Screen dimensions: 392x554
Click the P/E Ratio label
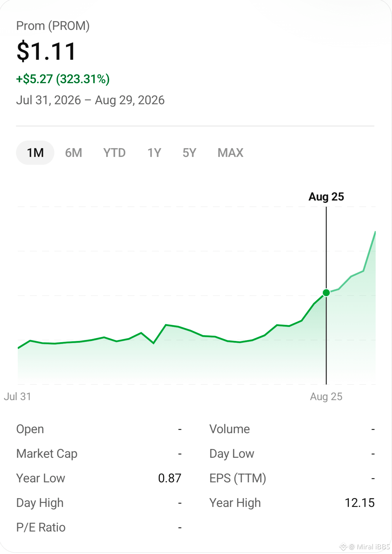pos(41,527)
